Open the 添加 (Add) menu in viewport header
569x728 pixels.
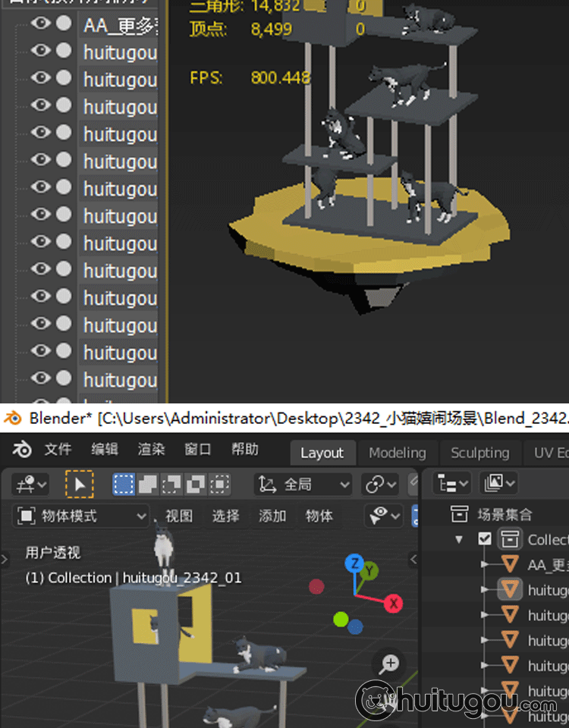tap(272, 516)
